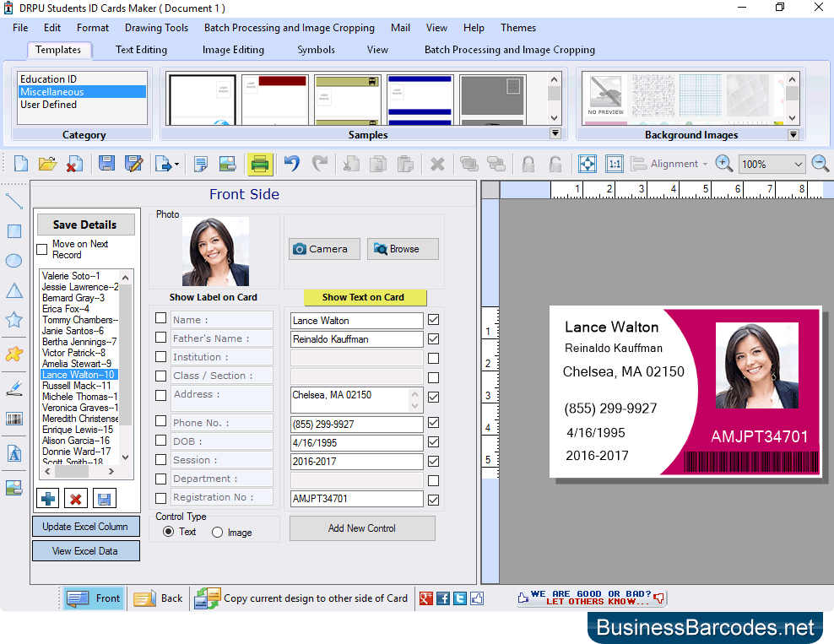The image size is (834, 644).
Task: Open the File menu
Action: pyautogui.click(x=20, y=28)
